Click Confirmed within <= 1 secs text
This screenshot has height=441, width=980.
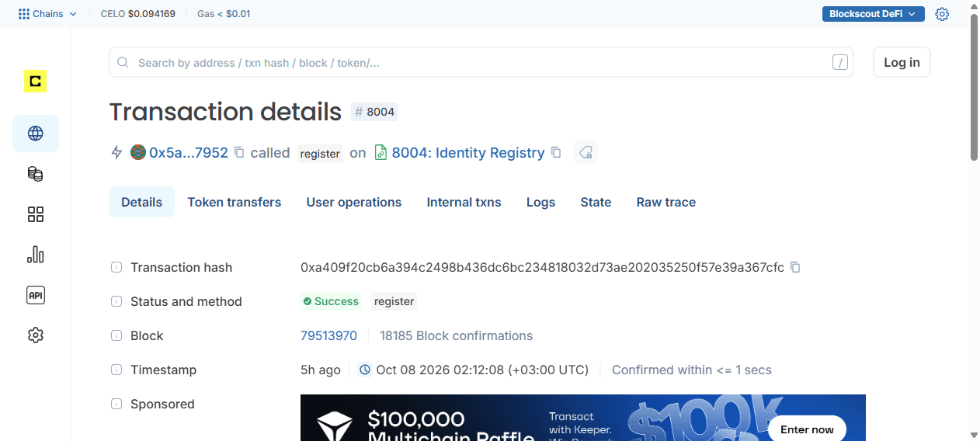click(x=692, y=370)
